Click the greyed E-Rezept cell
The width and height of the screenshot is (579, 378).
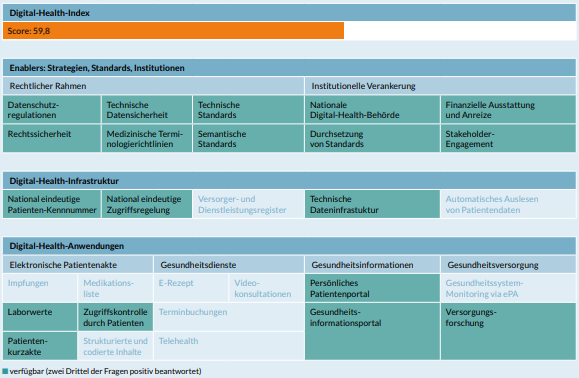pyautogui.click(x=191, y=288)
